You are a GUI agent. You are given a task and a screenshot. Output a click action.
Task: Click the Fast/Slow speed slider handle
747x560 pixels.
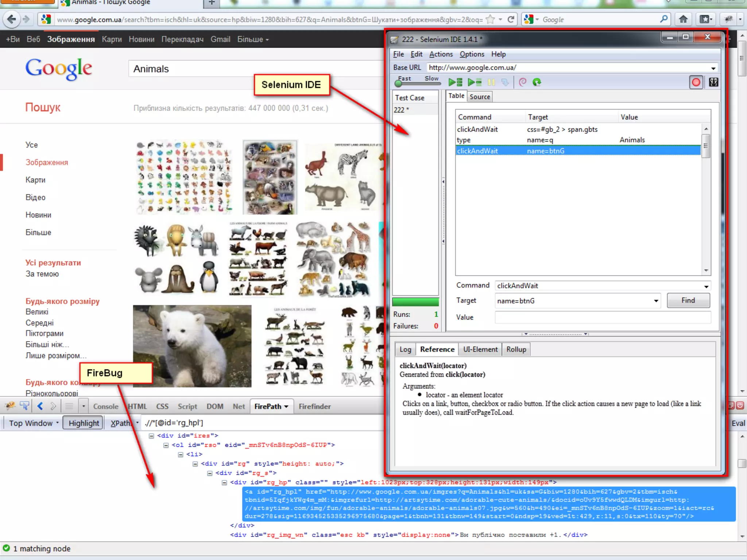[x=398, y=83]
